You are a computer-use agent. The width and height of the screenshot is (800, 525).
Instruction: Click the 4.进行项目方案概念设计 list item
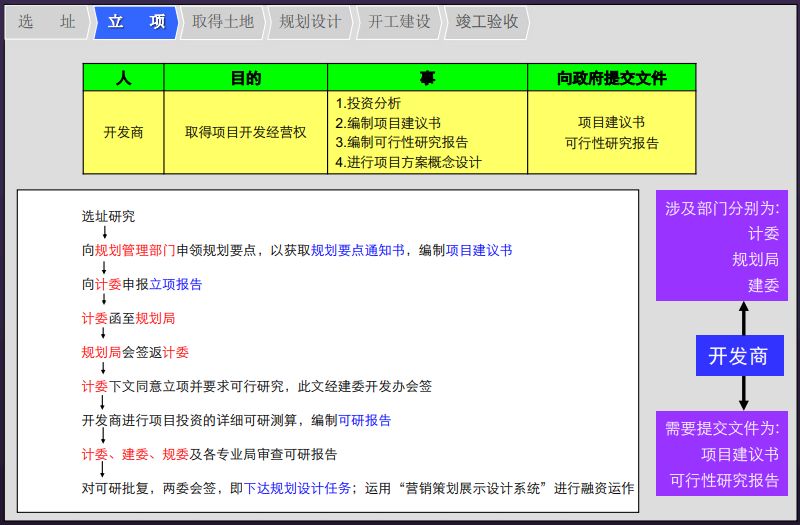(x=408, y=162)
